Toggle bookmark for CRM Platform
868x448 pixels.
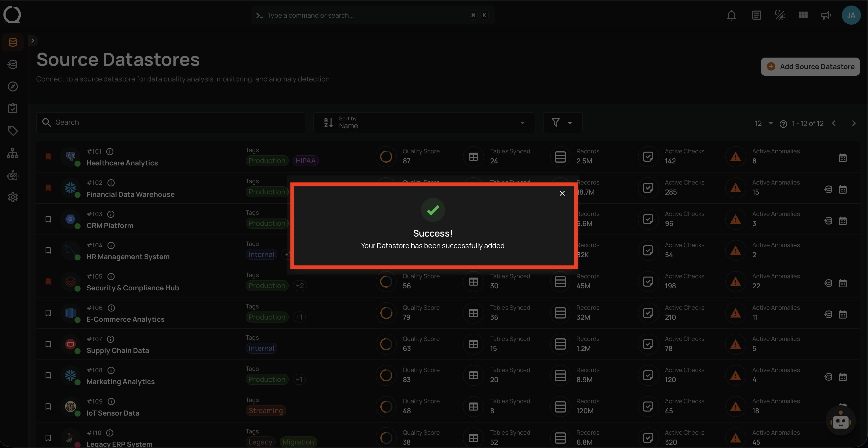tap(48, 219)
